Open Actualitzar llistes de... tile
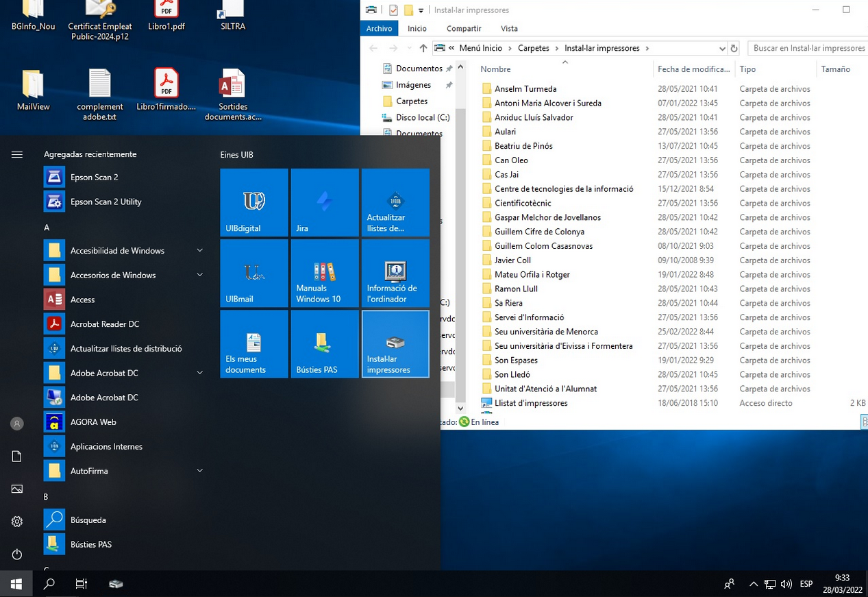The width and height of the screenshot is (868, 597). (395, 202)
